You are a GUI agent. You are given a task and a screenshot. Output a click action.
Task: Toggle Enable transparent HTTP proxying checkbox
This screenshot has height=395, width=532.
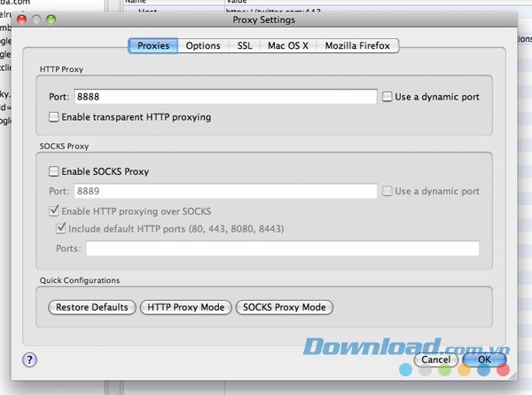55,116
